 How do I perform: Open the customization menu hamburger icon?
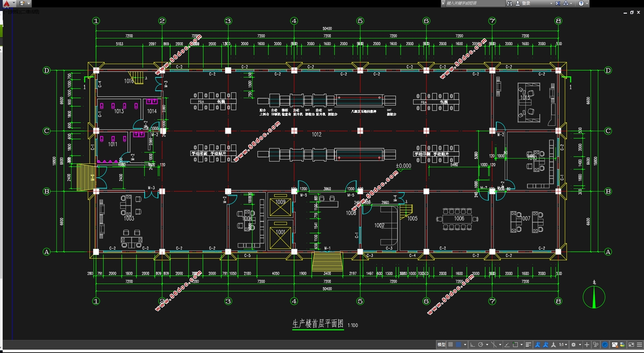pos(639,345)
